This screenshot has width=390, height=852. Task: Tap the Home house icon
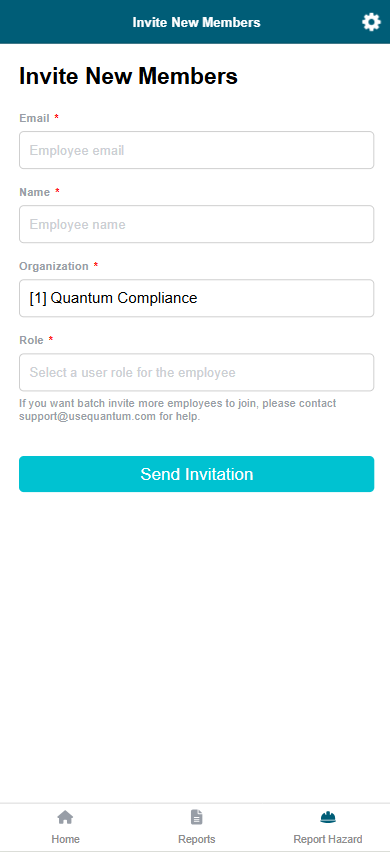tap(65, 817)
